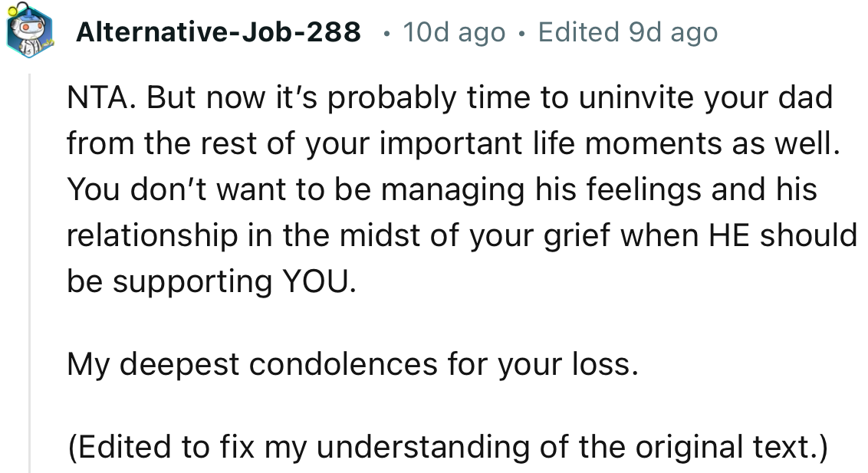Open the Alternative-Job-288 user profile
Screen dimensions: 868x473
point(219,32)
